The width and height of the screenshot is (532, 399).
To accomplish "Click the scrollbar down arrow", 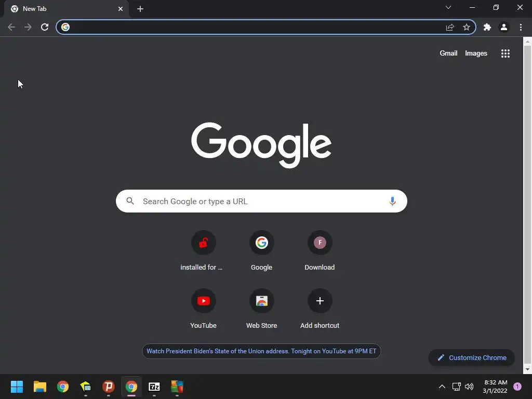I will pos(527,369).
